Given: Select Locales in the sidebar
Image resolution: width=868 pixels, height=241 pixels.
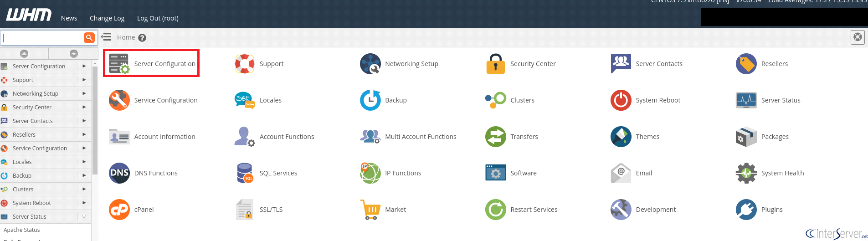Looking at the screenshot, I should point(22,162).
